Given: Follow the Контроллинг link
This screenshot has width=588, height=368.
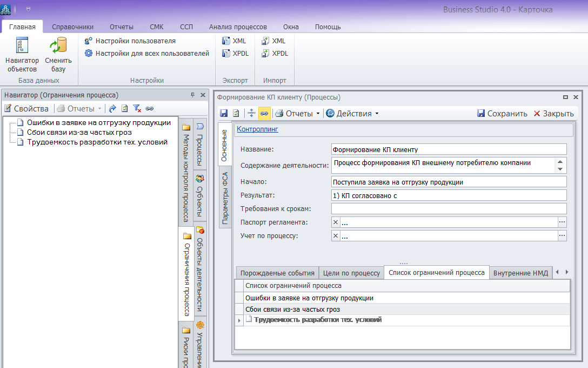Looking at the screenshot, I should 257,129.
